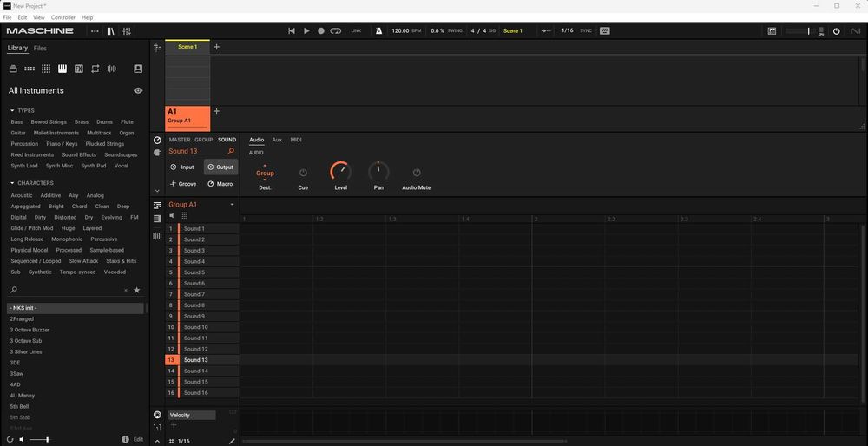Filter browser by Instruments keyboard icon
Screen dimensions: 868x446
click(x=62, y=69)
